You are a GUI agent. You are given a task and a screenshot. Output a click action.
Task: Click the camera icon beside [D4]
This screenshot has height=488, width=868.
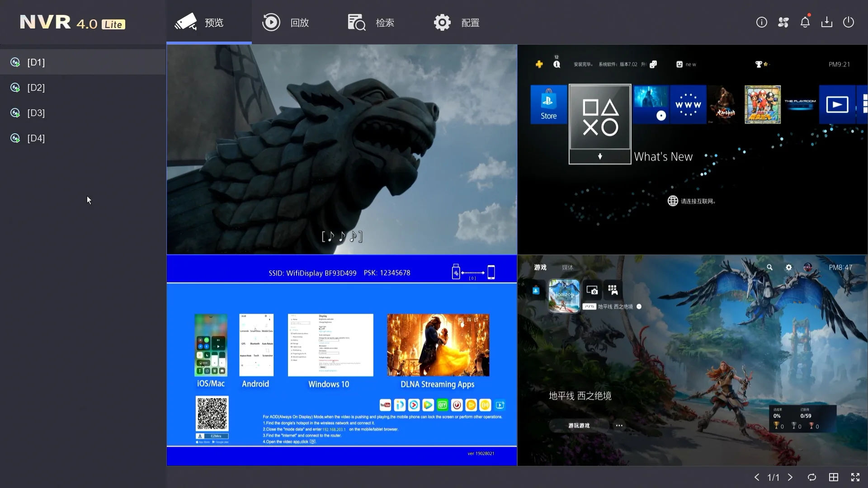pyautogui.click(x=15, y=138)
